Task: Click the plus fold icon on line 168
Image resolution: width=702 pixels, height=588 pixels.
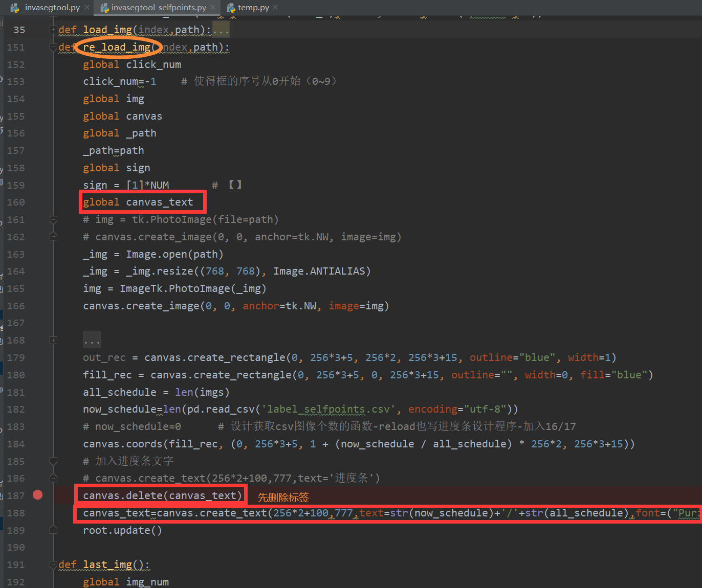Action: click(53, 340)
